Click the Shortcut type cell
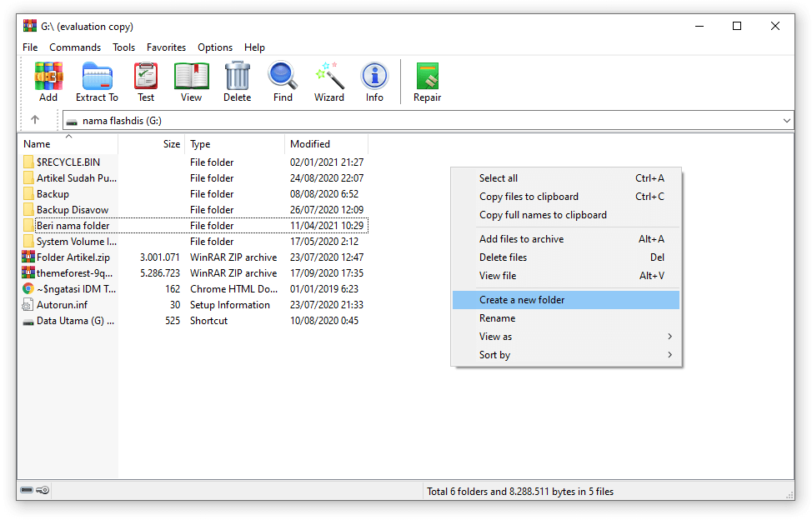The image size is (812, 520). tap(208, 321)
